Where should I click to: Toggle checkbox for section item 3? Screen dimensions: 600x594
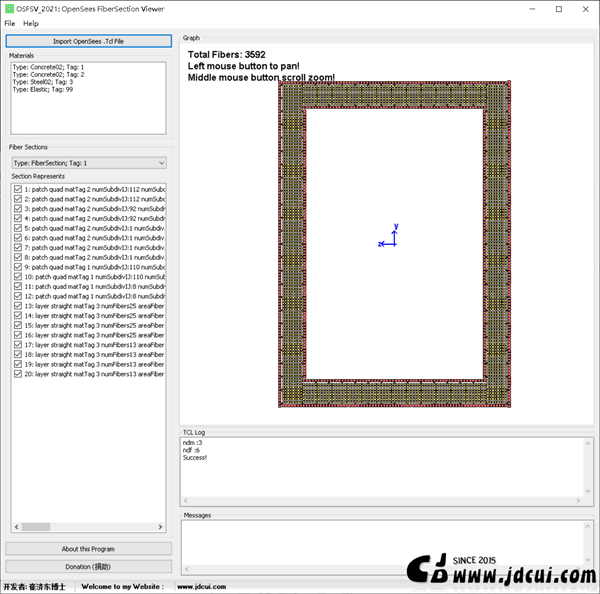tap(18, 209)
